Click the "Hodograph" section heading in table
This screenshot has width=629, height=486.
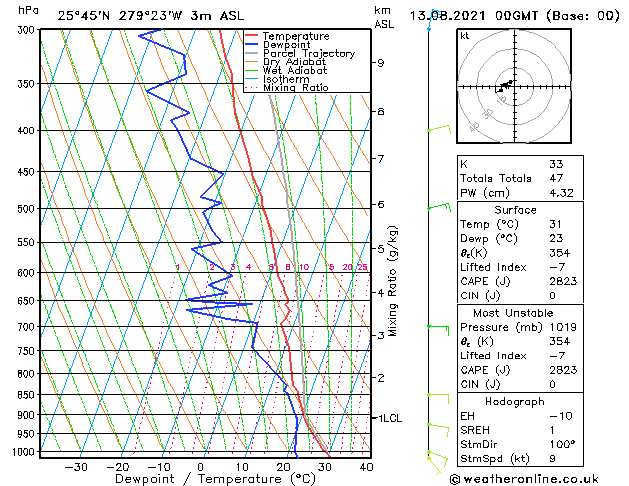(515, 402)
